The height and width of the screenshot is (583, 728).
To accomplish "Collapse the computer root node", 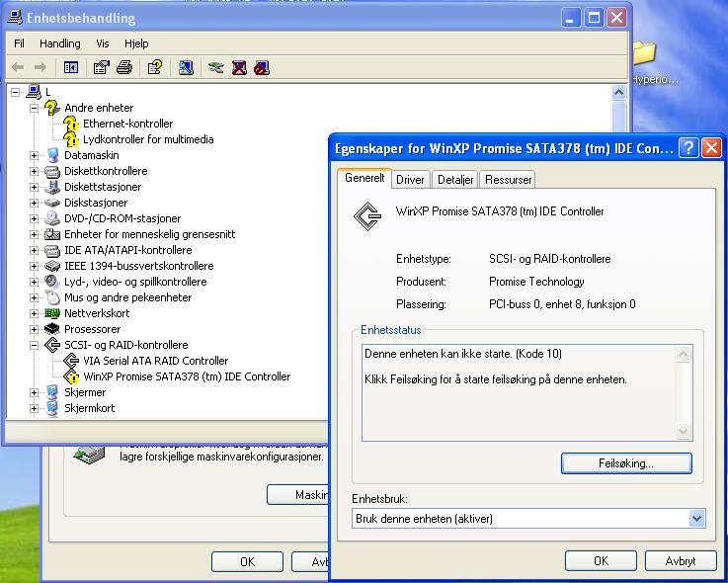I will [16, 92].
